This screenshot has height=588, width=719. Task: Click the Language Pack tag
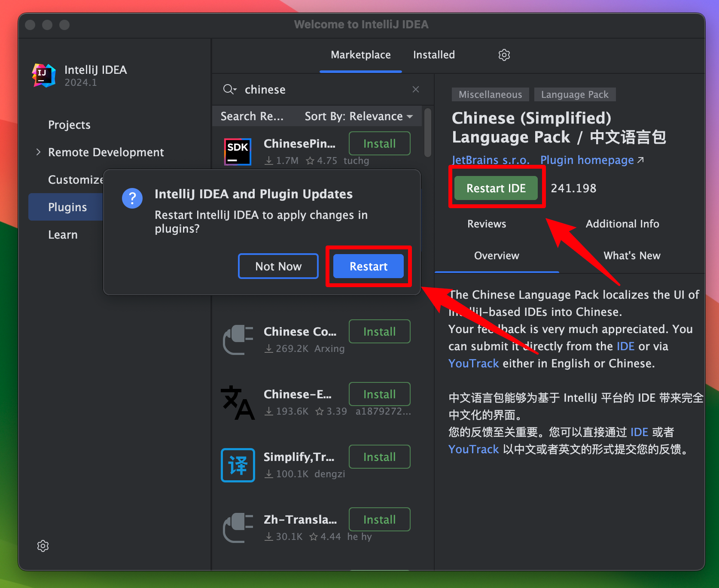pyautogui.click(x=575, y=94)
